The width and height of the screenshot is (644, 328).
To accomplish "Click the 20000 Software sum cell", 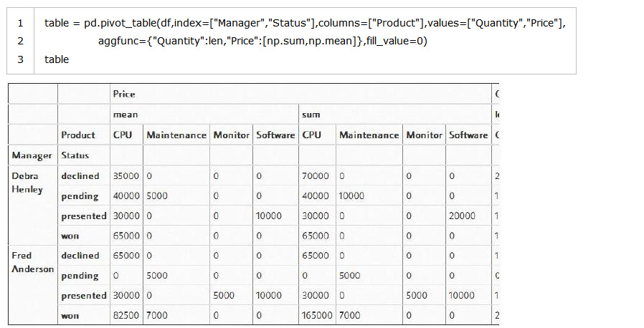I will point(462,216).
